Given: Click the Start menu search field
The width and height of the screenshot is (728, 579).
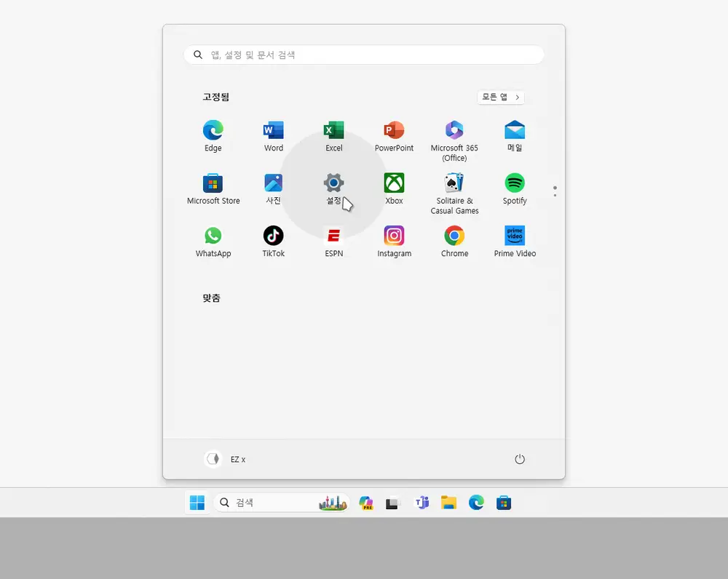Looking at the screenshot, I should [363, 55].
